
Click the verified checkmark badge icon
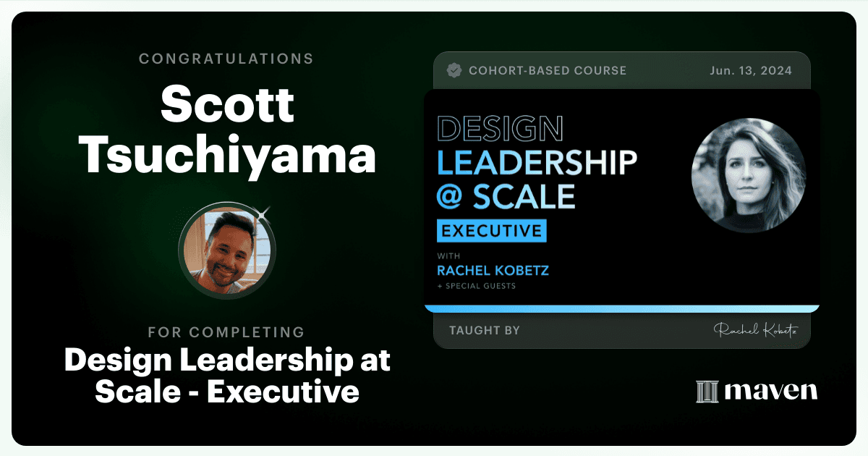point(454,70)
